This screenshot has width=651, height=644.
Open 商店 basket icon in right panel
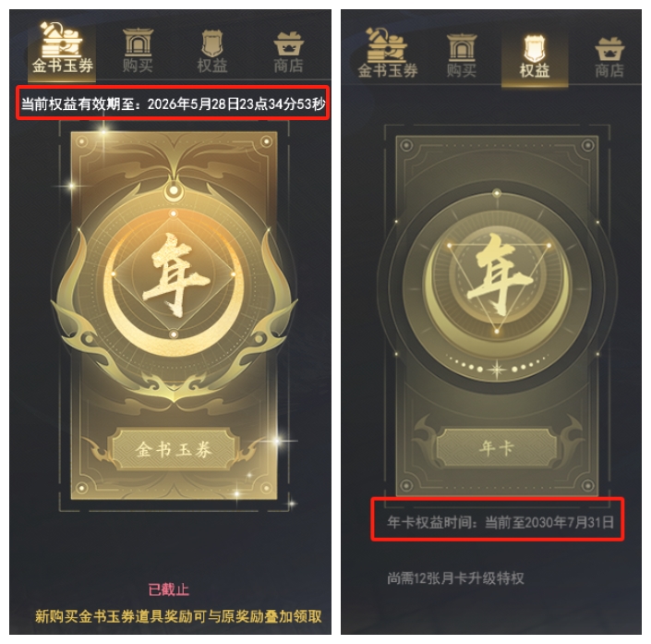tap(609, 49)
